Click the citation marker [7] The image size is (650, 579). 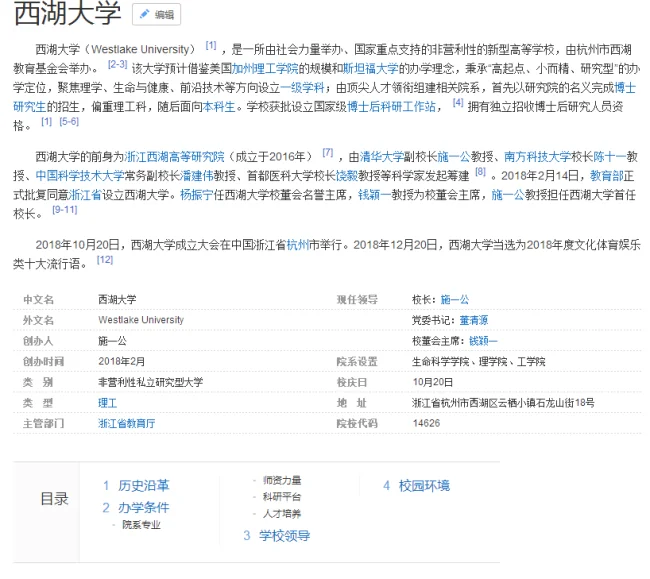pos(327,152)
